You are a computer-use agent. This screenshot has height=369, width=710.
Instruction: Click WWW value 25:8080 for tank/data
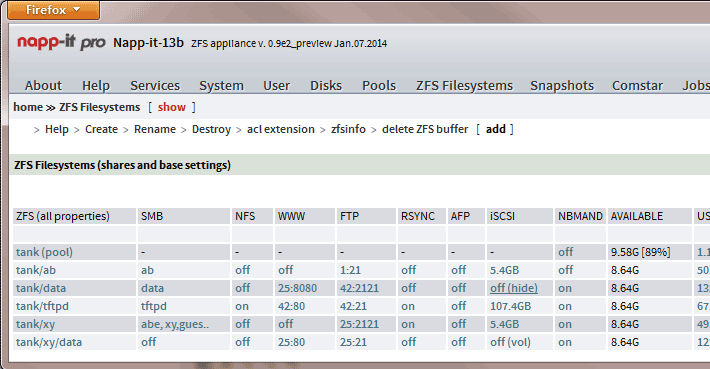coord(297,288)
